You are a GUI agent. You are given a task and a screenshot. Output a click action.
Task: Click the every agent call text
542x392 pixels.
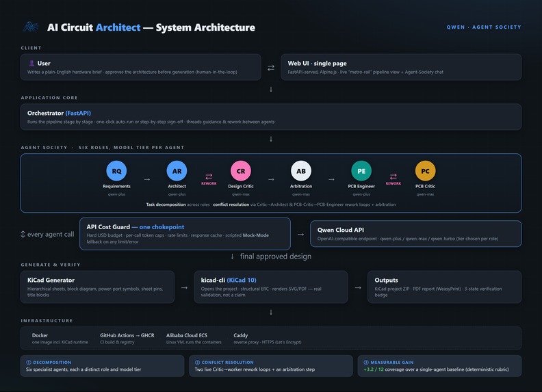click(x=51, y=234)
